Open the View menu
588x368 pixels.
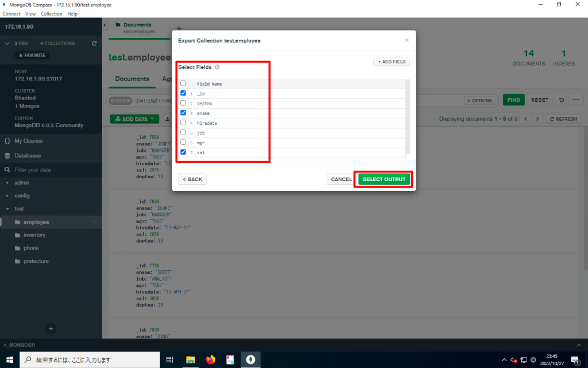coord(31,14)
